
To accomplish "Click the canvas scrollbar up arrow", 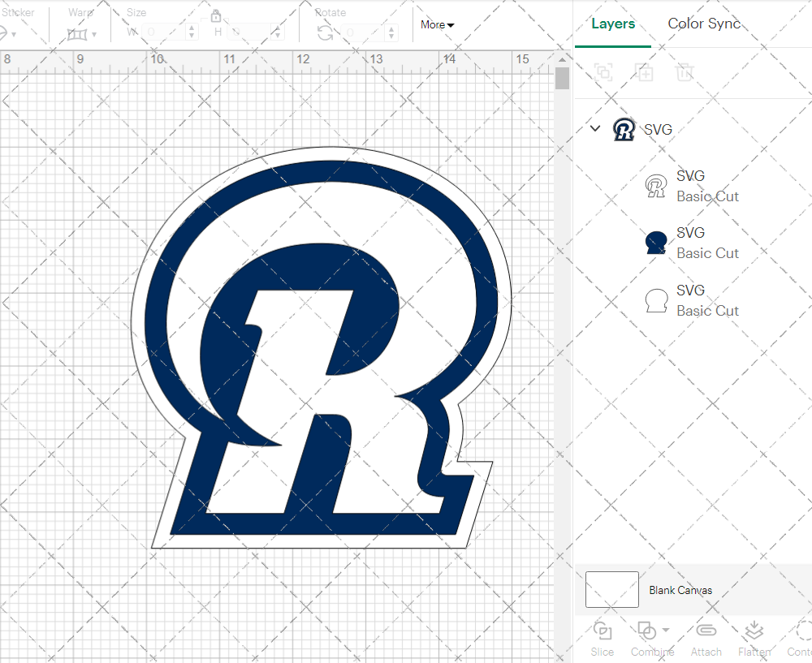I will [563, 59].
